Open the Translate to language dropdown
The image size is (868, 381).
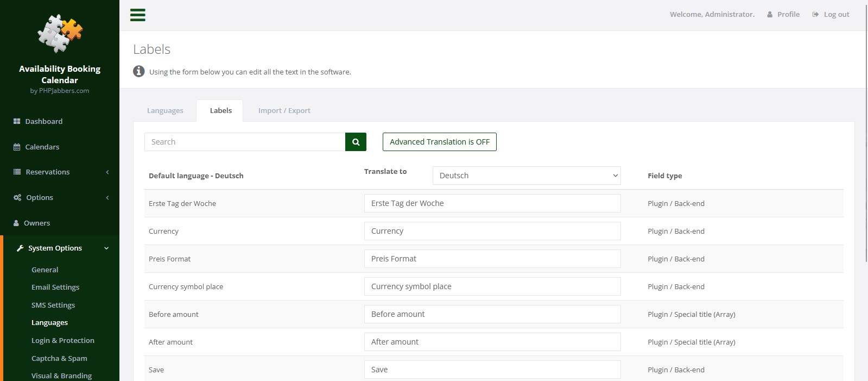pos(526,176)
